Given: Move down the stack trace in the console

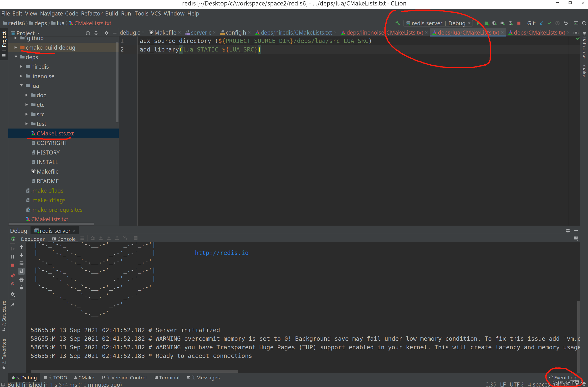Looking at the screenshot, I should click(x=21, y=255).
